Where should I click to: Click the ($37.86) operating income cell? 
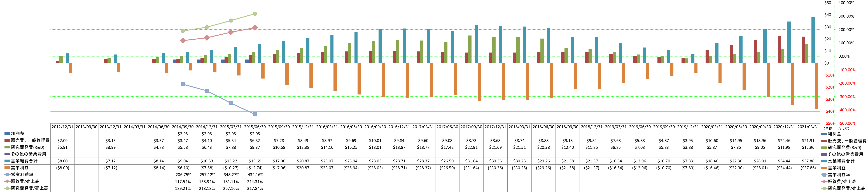tap(808, 168)
